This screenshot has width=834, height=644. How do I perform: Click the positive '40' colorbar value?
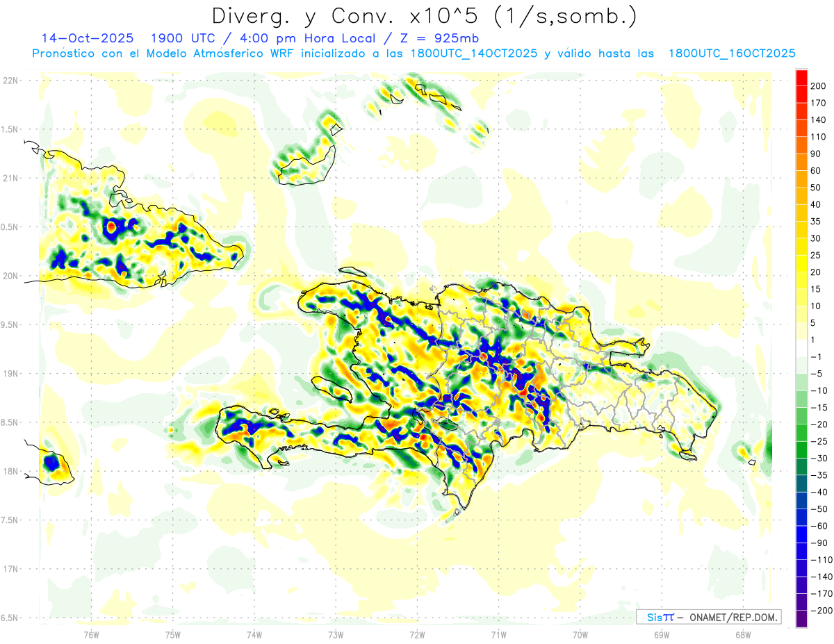point(816,204)
